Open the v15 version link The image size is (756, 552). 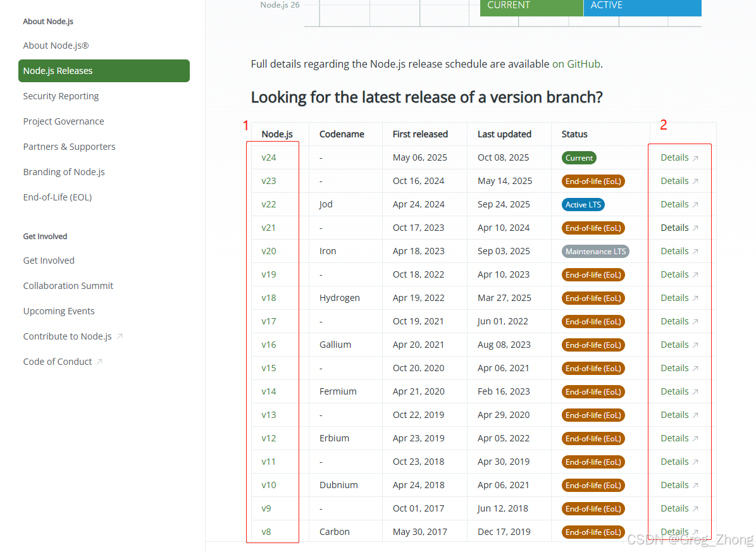pyautogui.click(x=268, y=368)
